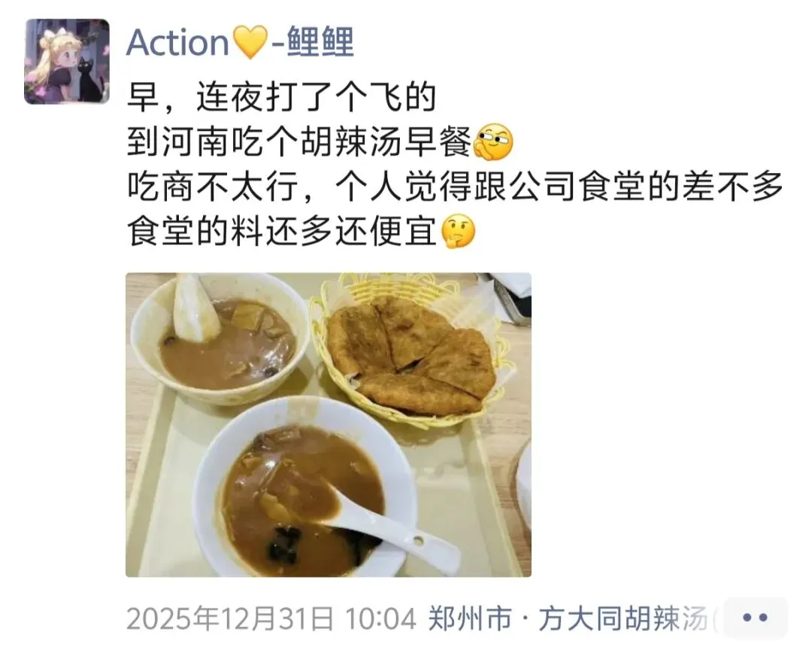Select the text line 早，连夜打了个飞的
Viewport: 812px width, 668px height.
pyautogui.click(x=281, y=97)
